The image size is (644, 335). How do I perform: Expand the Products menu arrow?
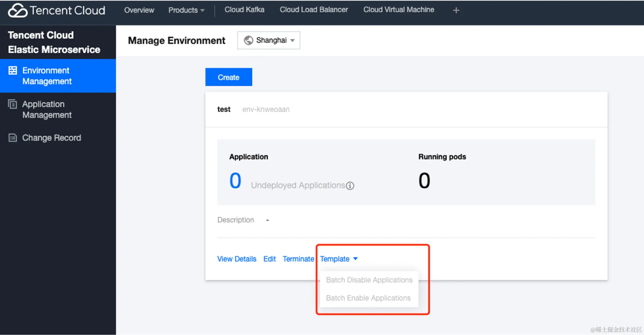[x=203, y=10]
